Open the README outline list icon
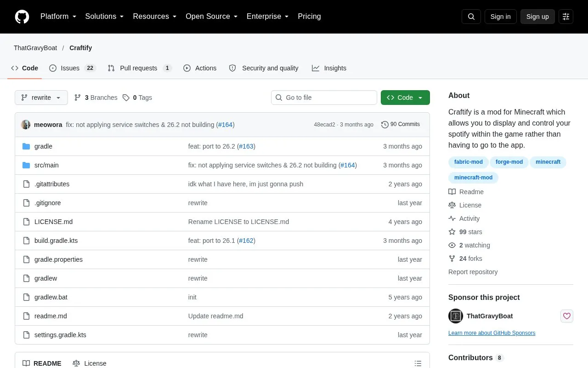Viewport: 588px width, 368px height. pos(418,363)
